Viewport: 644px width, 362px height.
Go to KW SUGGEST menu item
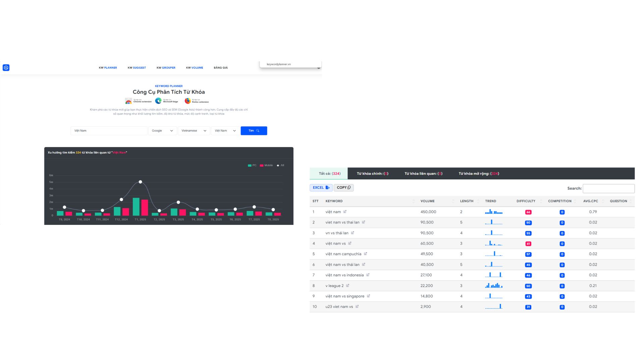137,68
